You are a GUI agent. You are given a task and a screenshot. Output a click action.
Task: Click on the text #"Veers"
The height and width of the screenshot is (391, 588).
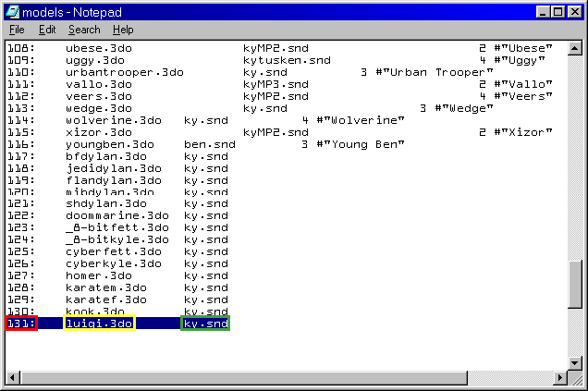click(523, 96)
